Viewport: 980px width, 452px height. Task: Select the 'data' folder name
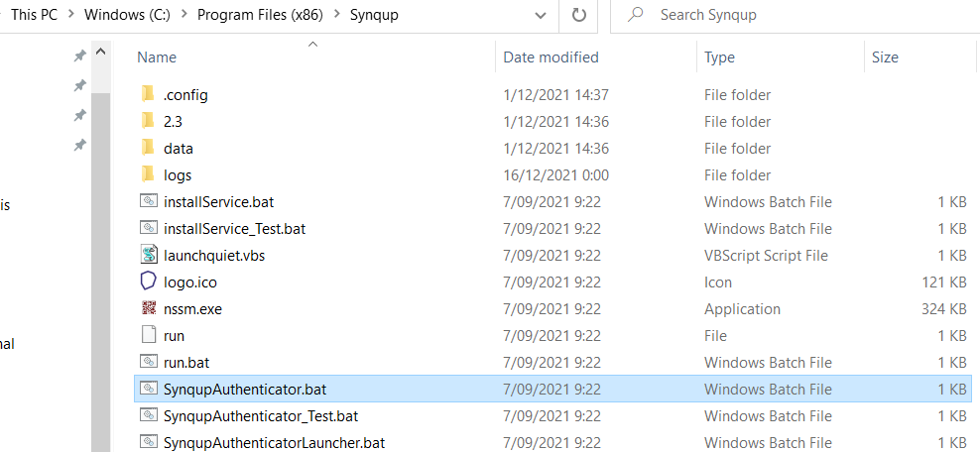[x=179, y=148]
